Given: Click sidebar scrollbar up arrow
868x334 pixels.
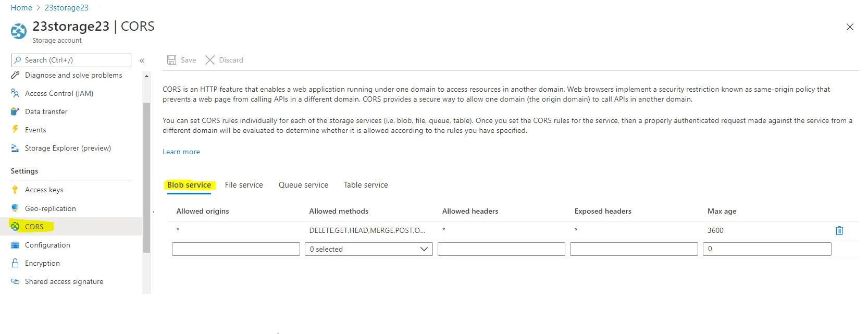Looking at the screenshot, I should (x=146, y=76).
